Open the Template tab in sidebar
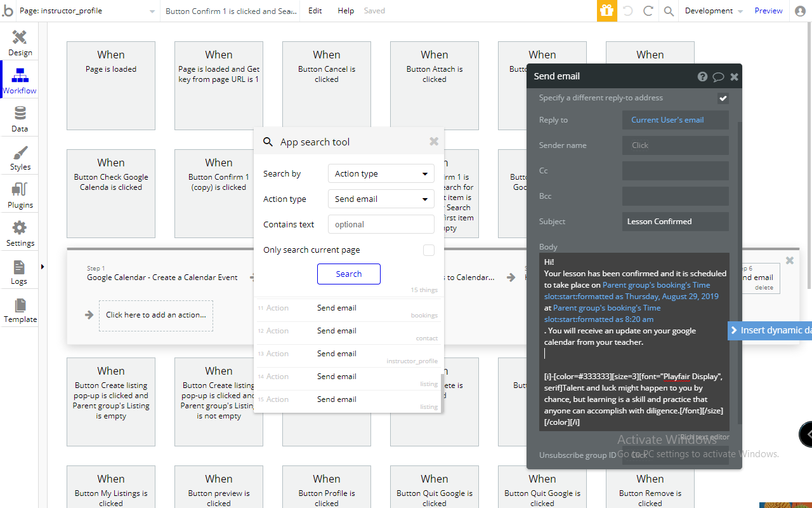The height and width of the screenshot is (508, 812). (x=20, y=309)
